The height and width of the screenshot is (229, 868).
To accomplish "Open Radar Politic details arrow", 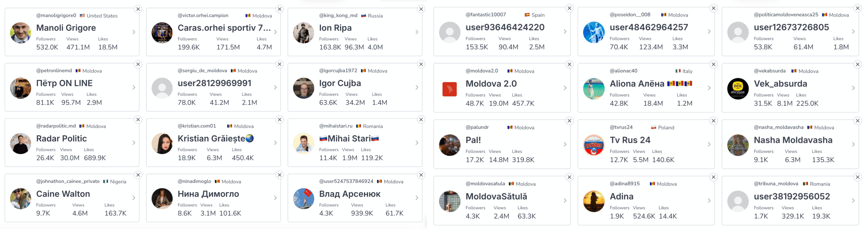I will [x=134, y=143].
